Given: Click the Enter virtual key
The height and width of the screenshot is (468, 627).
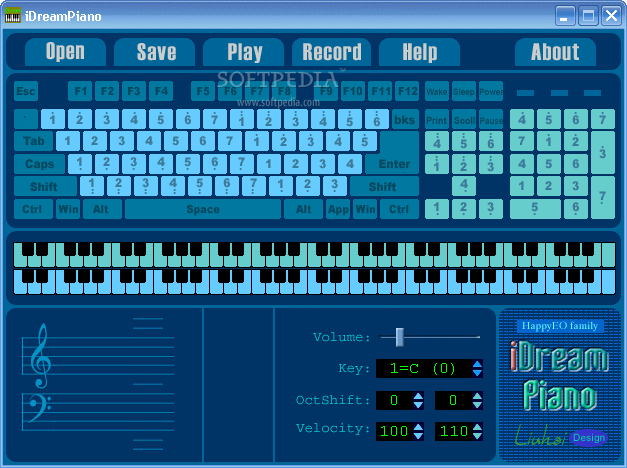Looking at the screenshot, I should click(394, 164).
